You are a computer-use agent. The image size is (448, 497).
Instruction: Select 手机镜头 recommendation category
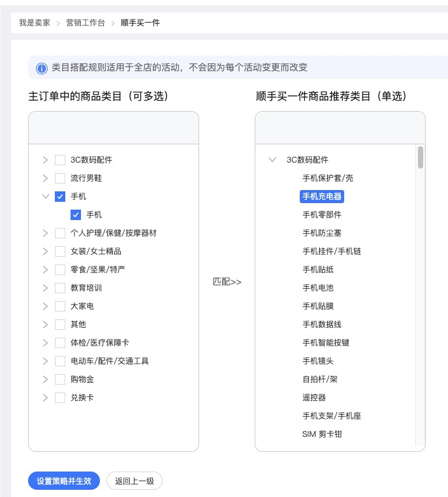[318, 361]
